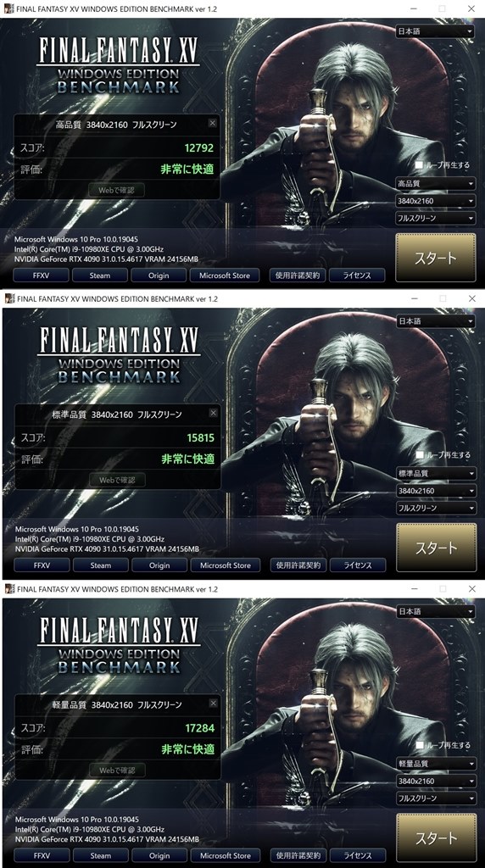This screenshot has width=485, height=868.
Task: Click Microsoft Store button in middle window
Action: [x=226, y=565]
